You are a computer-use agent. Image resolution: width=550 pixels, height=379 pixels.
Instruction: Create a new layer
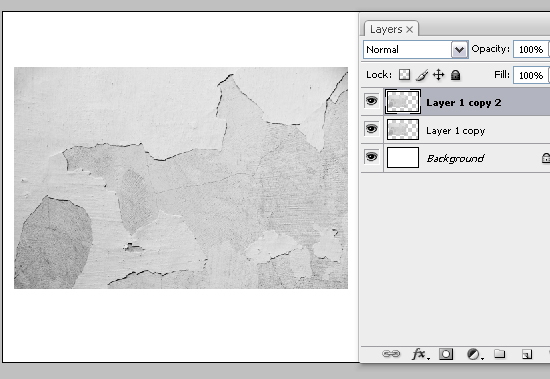[527, 354]
